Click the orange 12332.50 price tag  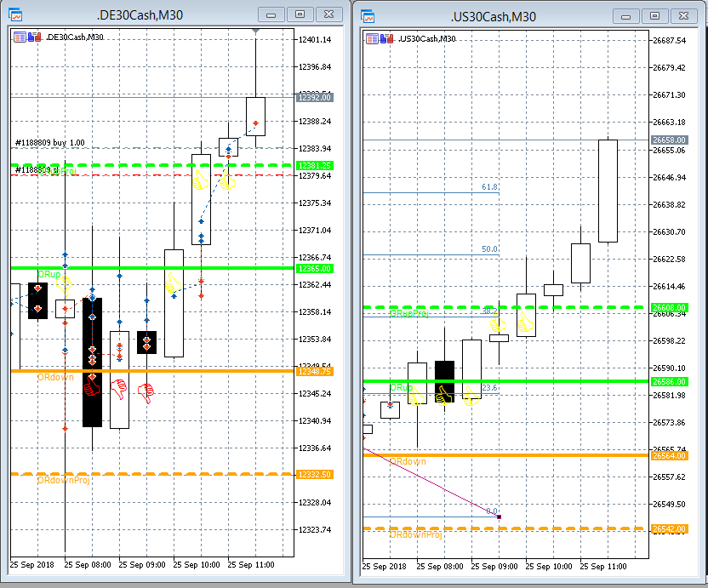point(315,475)
